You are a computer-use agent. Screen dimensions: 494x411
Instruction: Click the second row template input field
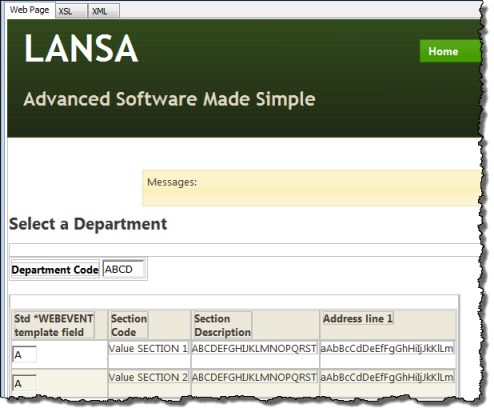pyautogui.click(x=24, y=383)
